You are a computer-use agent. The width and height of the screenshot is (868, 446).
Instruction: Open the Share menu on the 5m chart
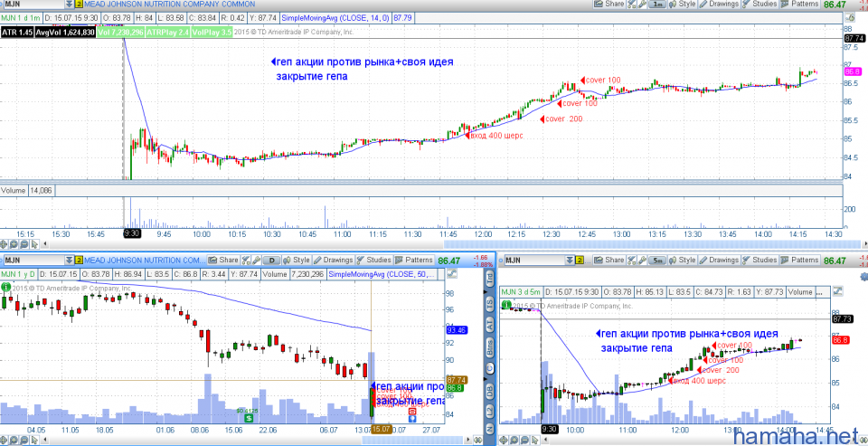click(609, 260)
